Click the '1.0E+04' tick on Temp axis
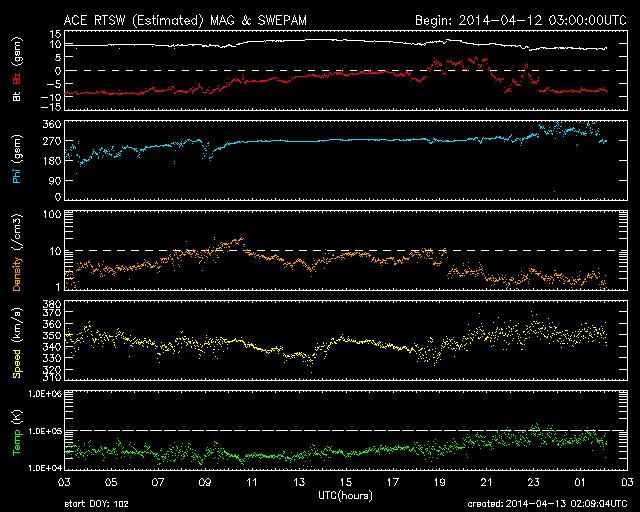Viewport: 640px width, 512px height. [45, 468]
